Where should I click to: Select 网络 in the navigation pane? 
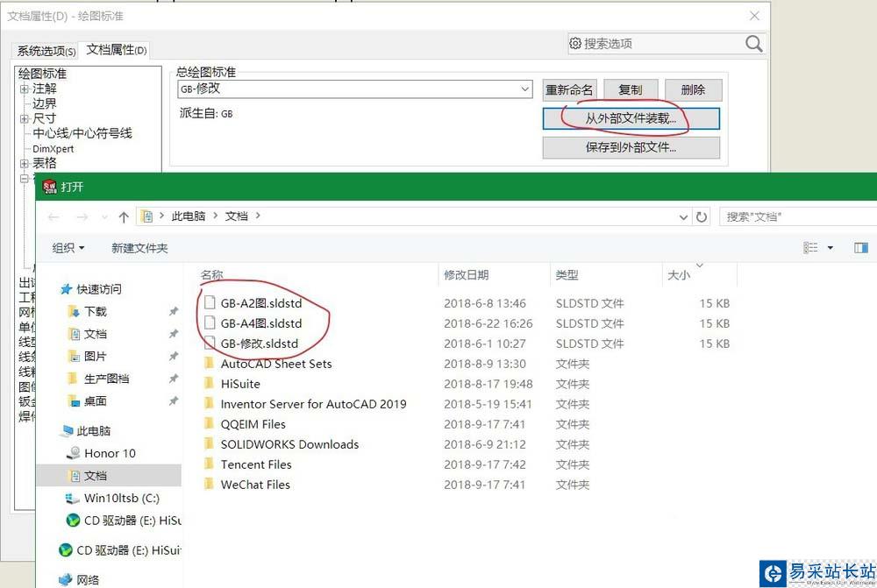coord(88,579)
